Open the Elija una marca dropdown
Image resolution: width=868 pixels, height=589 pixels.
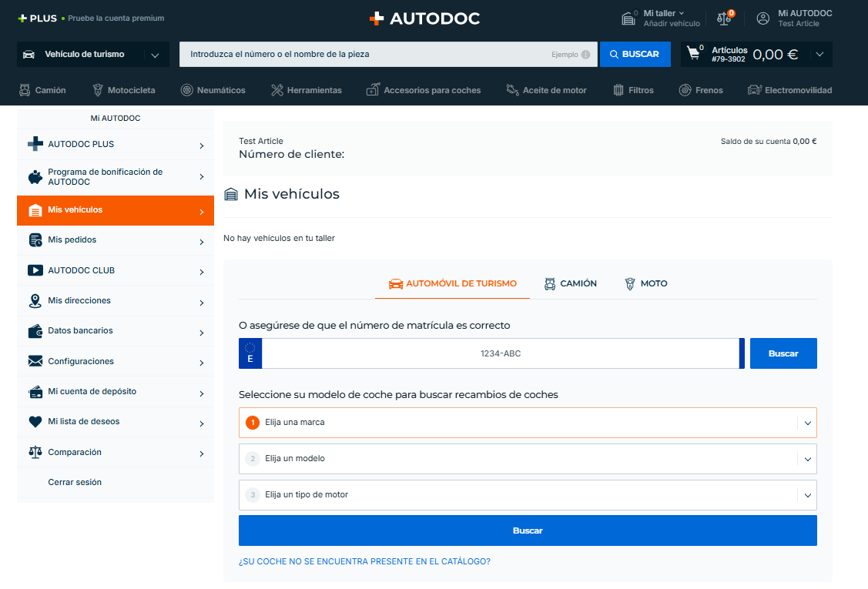click(x=528, y=423)
